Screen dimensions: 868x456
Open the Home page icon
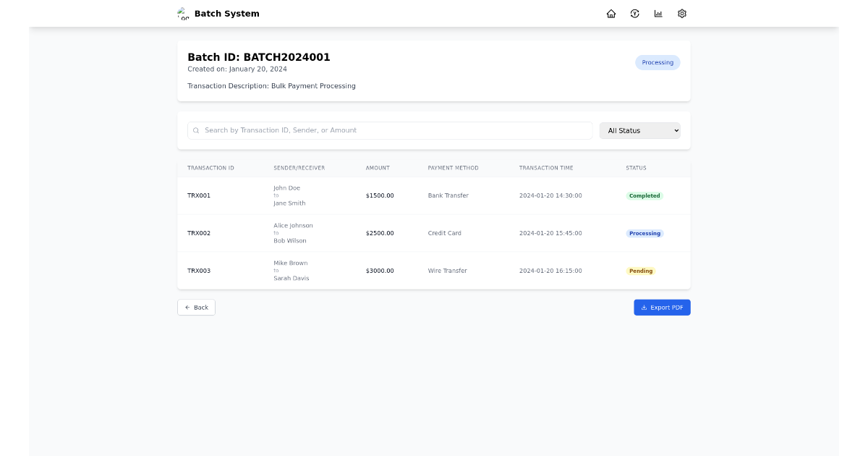pyautogui.click(x=611, y=13)
